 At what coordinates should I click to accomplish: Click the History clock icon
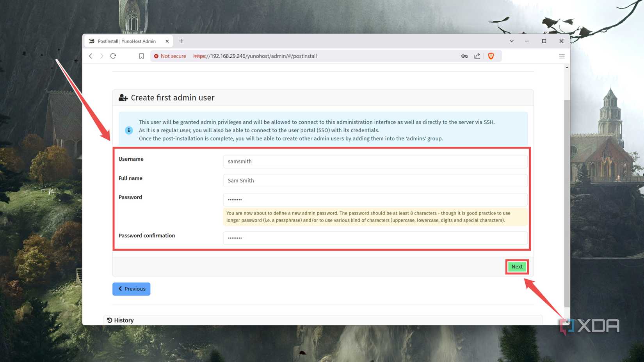(109, 320)
